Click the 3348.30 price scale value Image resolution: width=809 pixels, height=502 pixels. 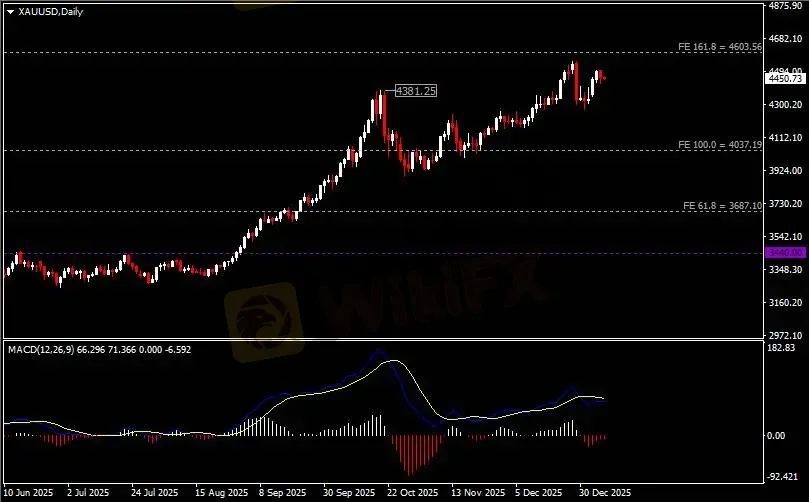[x=785, y=270]
